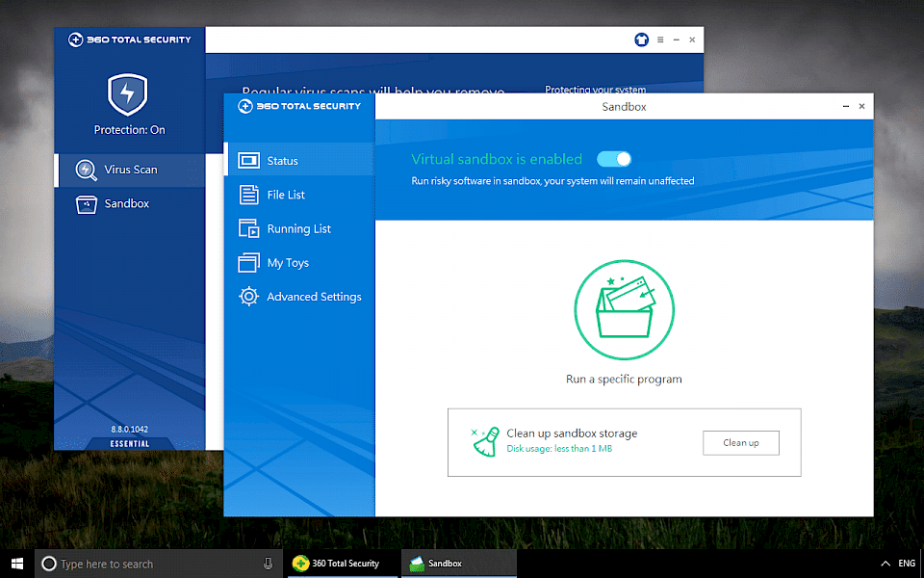Close the 360 Total Security main window
Screen dimensions: 924x578
(x=692, y=39)
